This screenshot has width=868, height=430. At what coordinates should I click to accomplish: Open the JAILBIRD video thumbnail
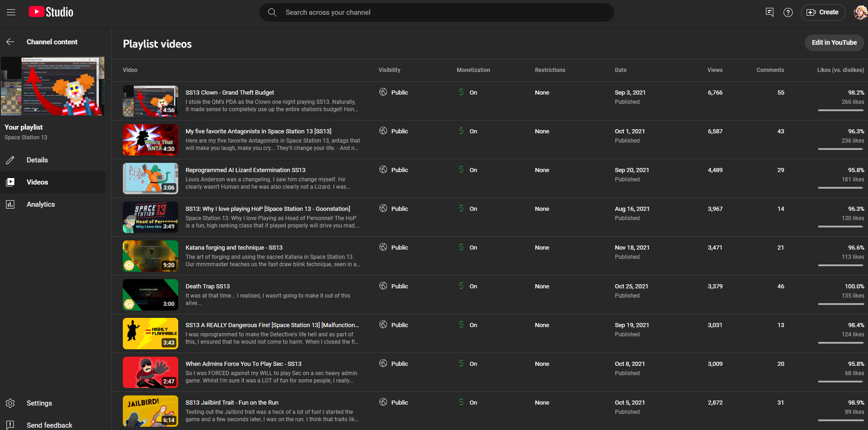(x=151, y=411)
